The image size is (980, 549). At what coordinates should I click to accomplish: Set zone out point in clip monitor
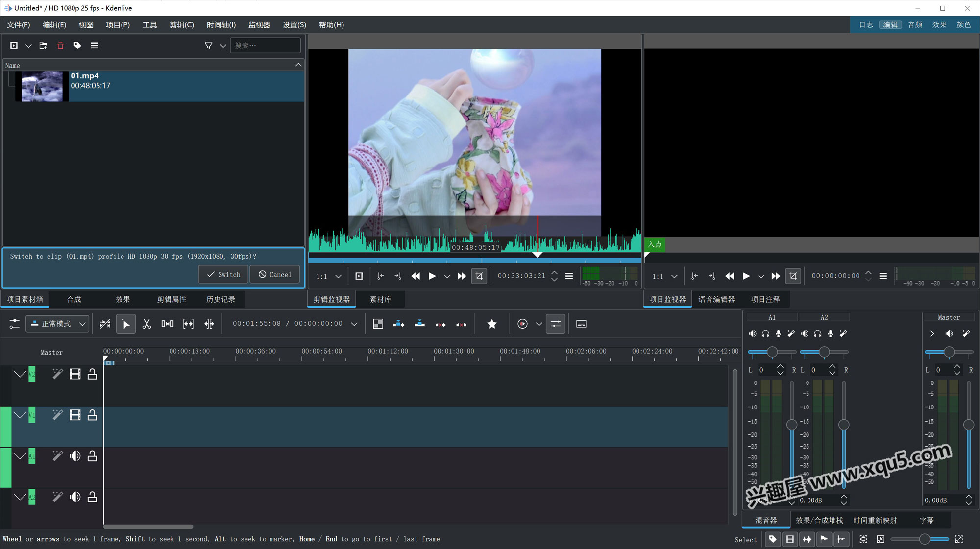[398, 276]
